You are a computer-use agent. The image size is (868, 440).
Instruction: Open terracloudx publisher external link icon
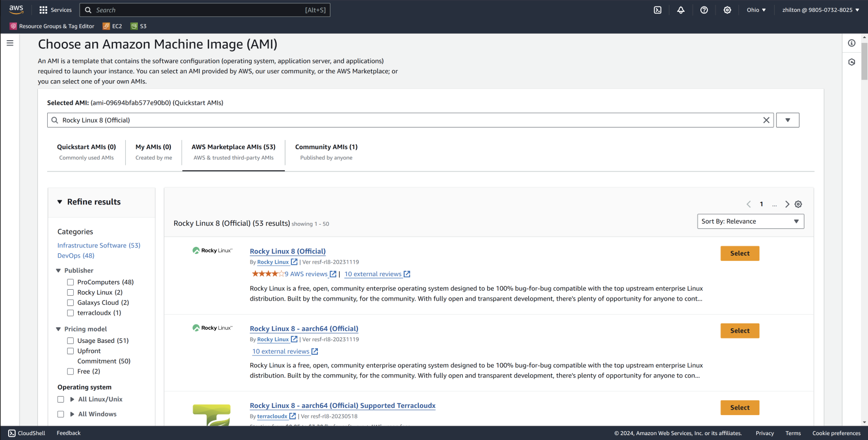(x=292, y=416)
